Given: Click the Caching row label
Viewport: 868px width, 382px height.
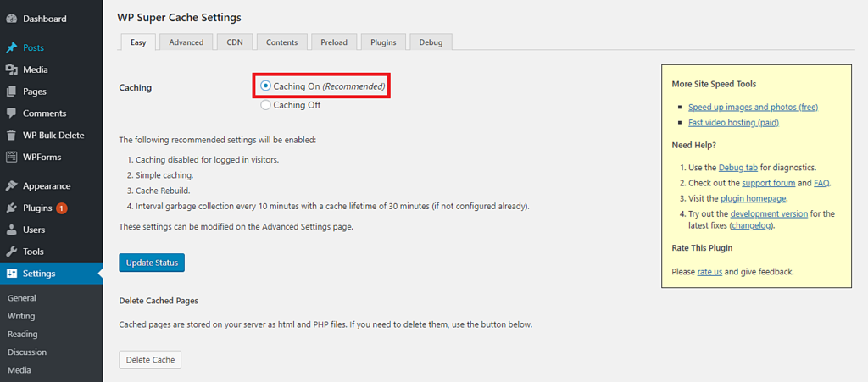Looking at the screenshot, I should [136, 87].
